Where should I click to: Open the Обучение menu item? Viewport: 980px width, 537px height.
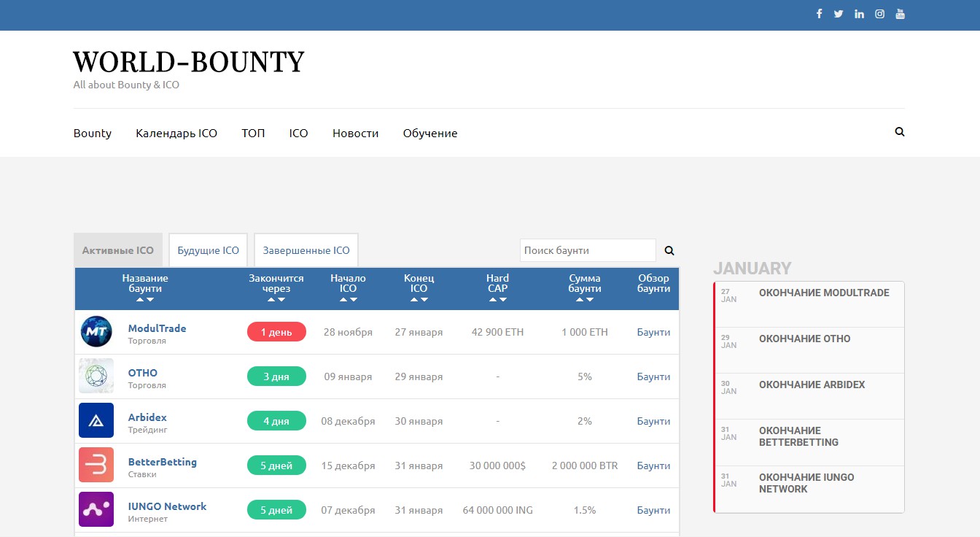coord(430,133)
